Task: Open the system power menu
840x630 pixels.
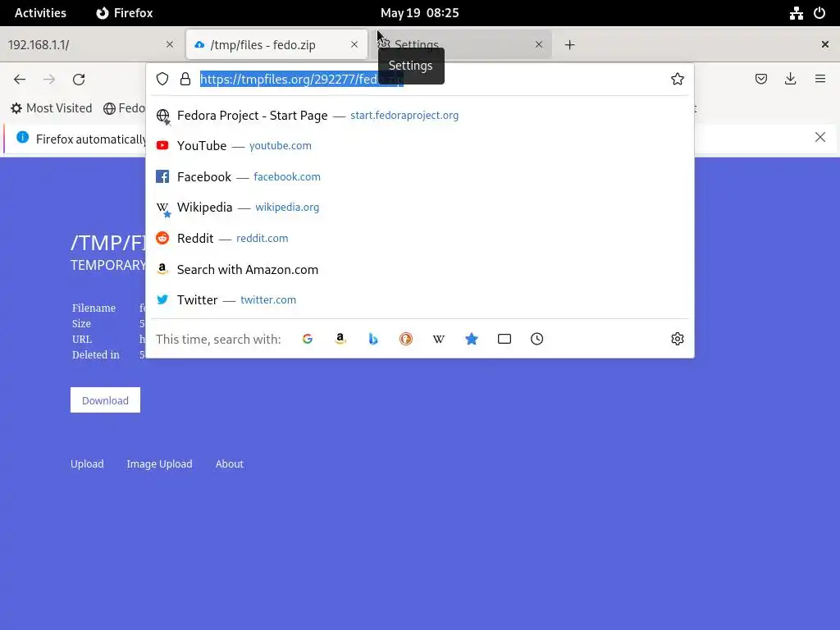Action: 819,13
